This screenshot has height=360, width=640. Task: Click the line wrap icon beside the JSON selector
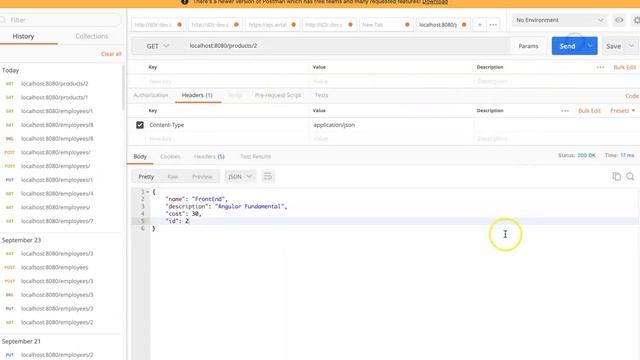268,176
